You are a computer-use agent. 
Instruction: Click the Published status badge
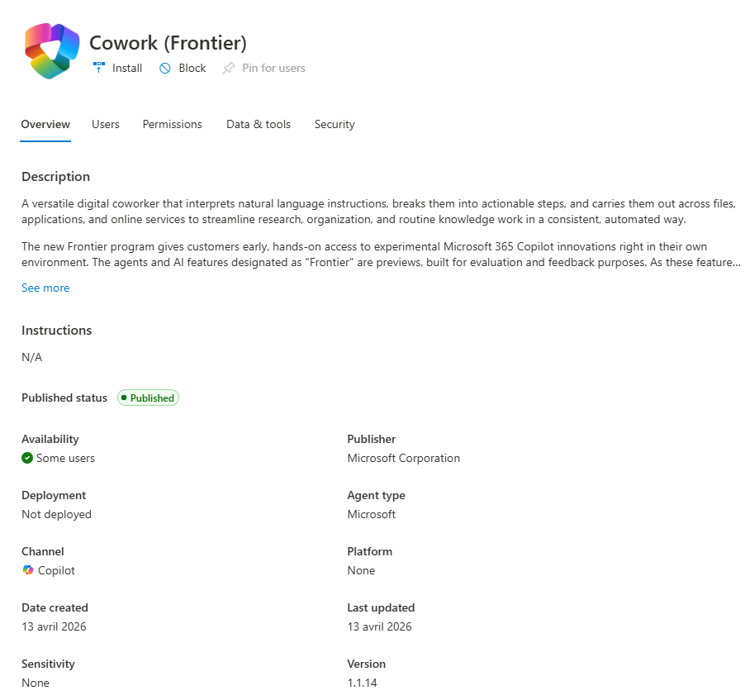coord(148,398)
